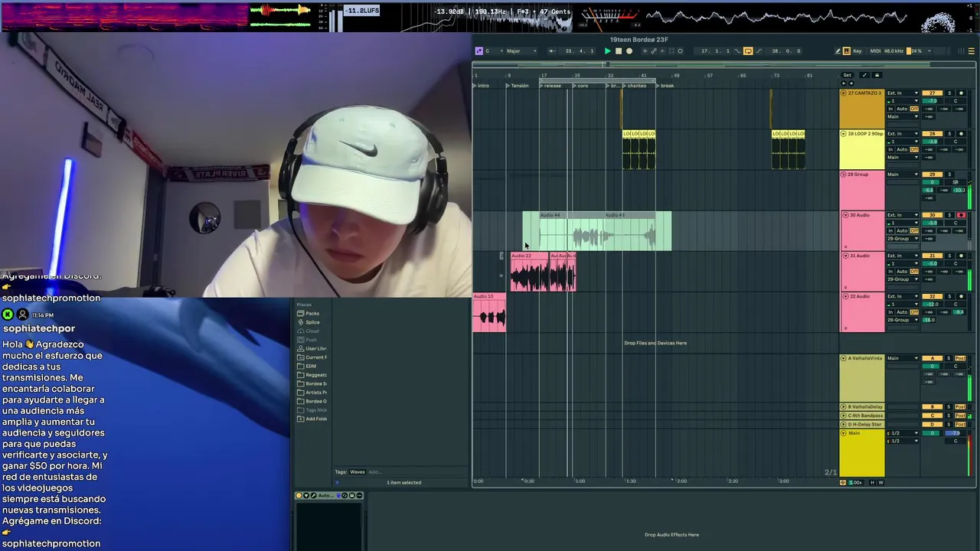Click the CPU load meter 24 %

point(916,51)
